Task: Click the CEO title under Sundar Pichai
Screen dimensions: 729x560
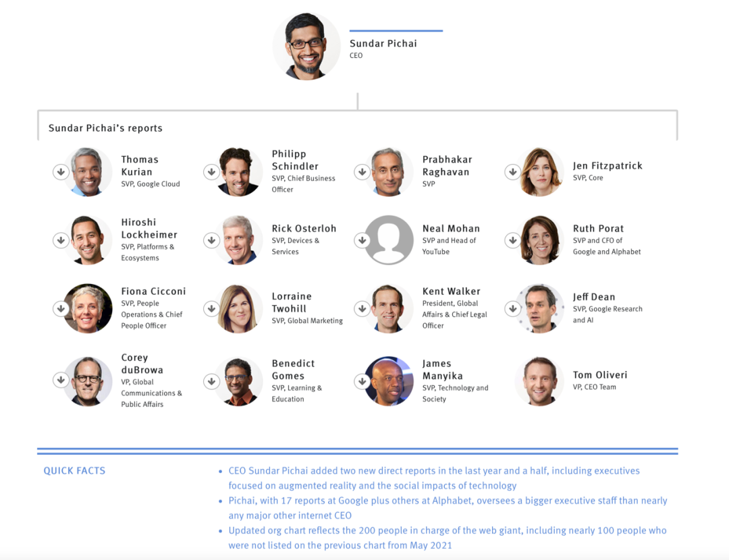Action: click(356, 55)
